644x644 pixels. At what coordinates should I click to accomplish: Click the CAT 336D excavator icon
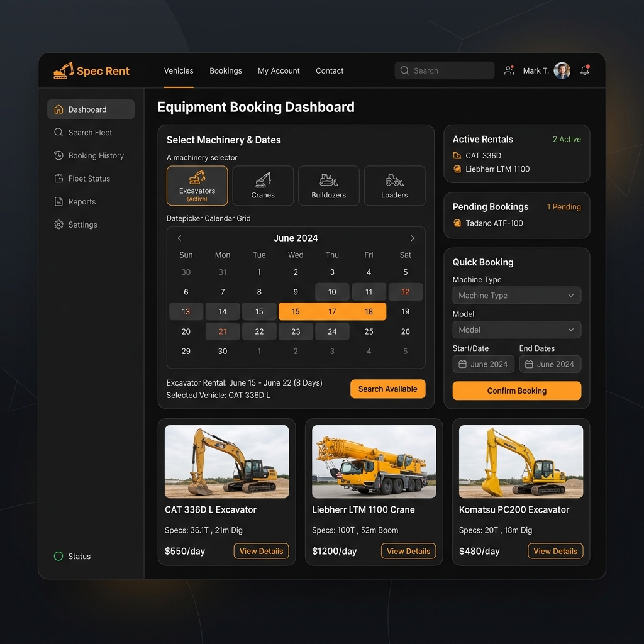pos(457,156)
